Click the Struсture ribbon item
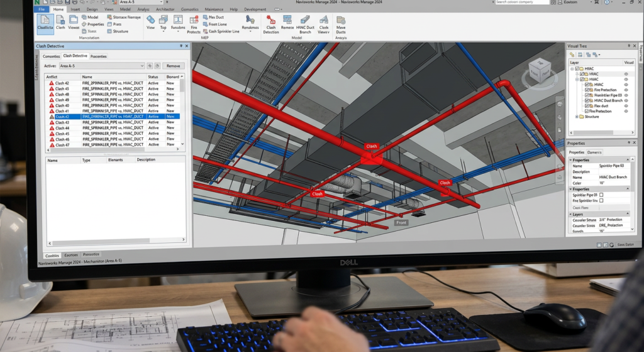 point(118,31)
